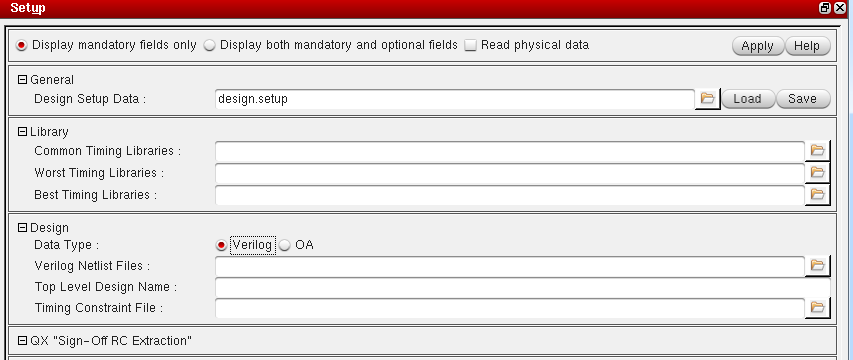Viewport: 853px width, 360px height.
Task: Open folder browser for Best Timing Libraries
Action: point(817,194)
